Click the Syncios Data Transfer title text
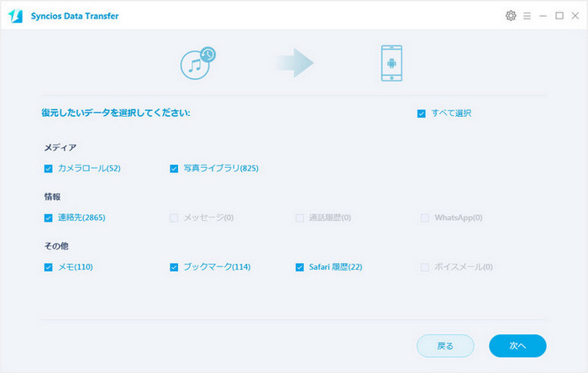Viewport: 588px width, 373px height. (75, 16)
